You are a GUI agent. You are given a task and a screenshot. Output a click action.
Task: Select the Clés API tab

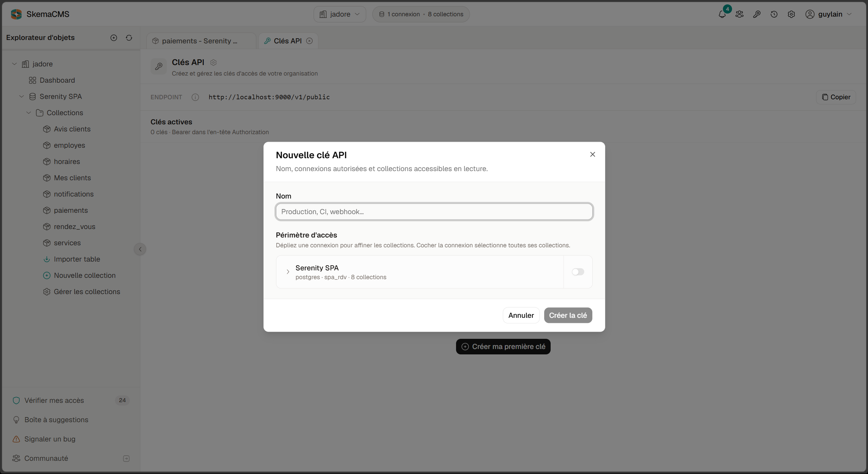pyautogui.click(x=288, y=41)
